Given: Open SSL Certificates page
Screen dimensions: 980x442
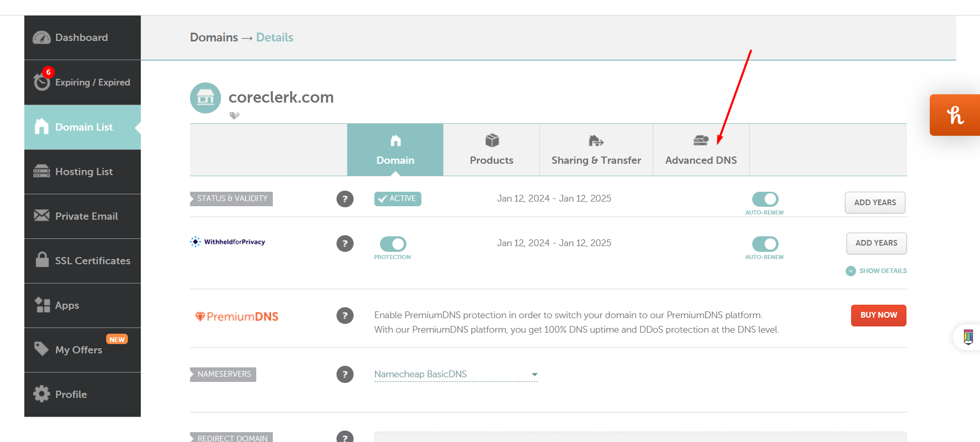Looking at the screenshot, I should [82, 261].
